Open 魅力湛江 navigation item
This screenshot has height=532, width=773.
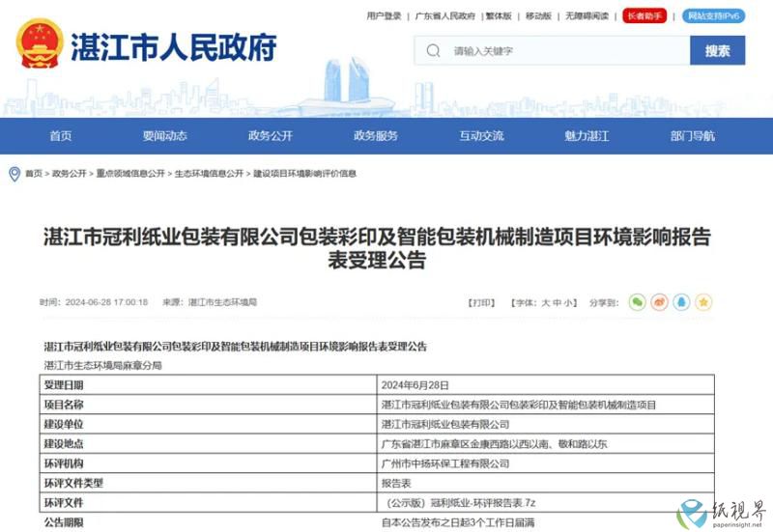click(587, 136)
